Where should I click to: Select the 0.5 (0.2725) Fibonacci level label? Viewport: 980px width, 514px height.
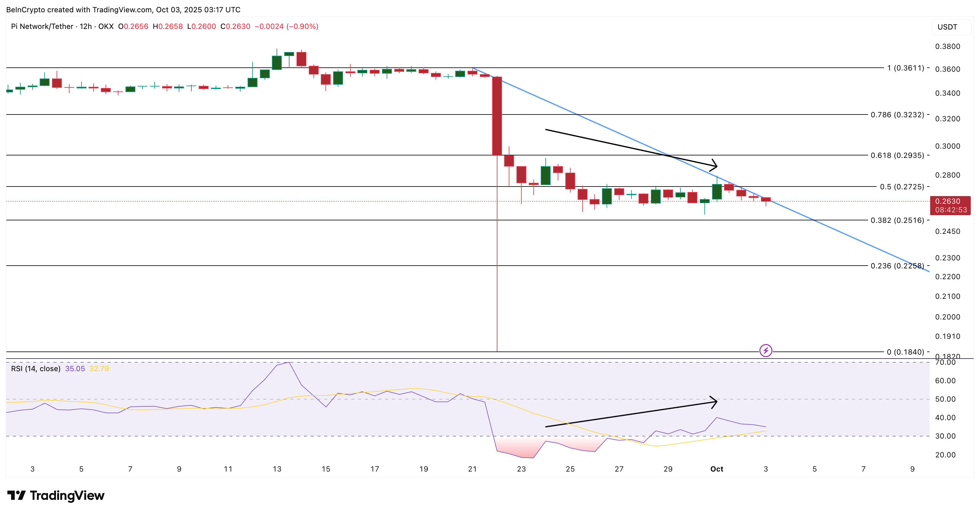(902, 187)
